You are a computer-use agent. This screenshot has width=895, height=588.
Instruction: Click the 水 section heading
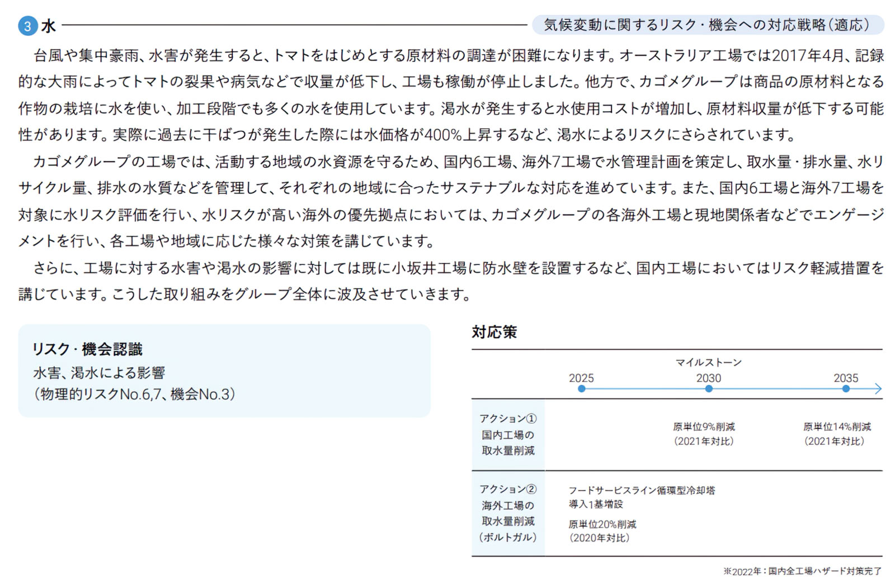click(49, 26)
